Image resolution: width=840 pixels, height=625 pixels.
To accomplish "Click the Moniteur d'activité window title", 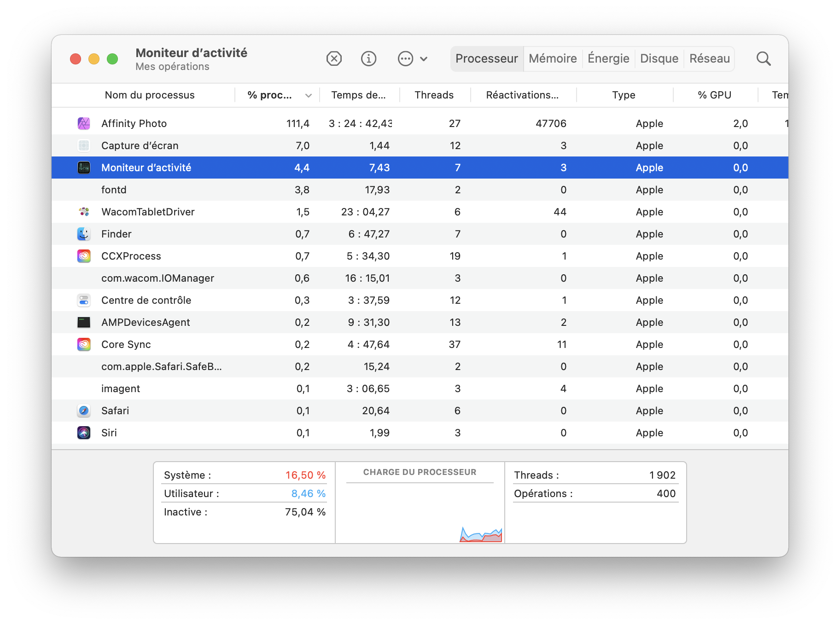I will [x=191, y=53].
